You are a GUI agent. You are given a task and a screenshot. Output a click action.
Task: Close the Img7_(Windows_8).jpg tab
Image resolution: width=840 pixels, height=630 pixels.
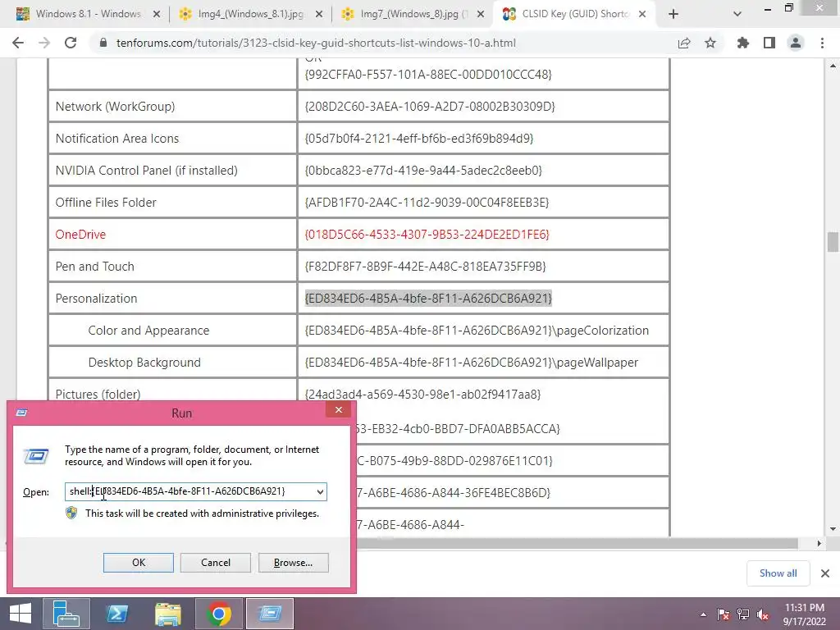pyautogui.click(x=481, y=14)
